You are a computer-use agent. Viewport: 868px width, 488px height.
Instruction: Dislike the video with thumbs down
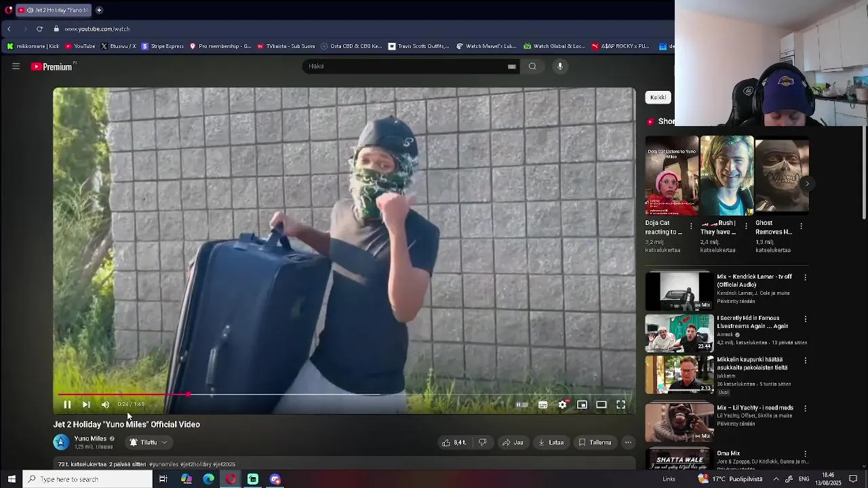[x=483, y=443]
